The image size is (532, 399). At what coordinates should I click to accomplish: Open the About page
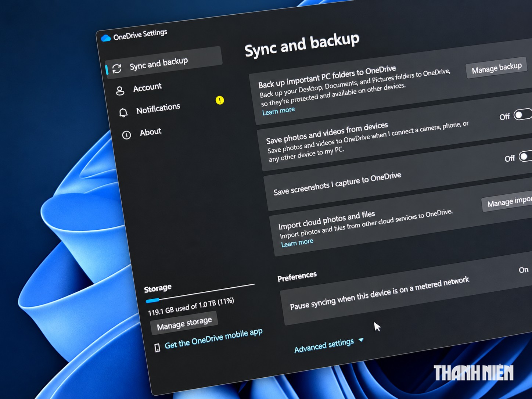pyautogui.click(x=151, y=132)
